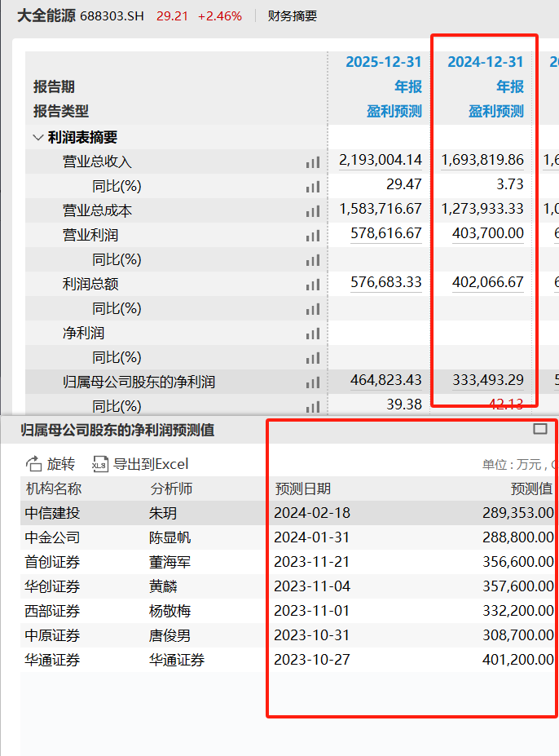Click forecast value 401,200.00
The width and height of the screenshot is (559, 756).
coord(518,660)
